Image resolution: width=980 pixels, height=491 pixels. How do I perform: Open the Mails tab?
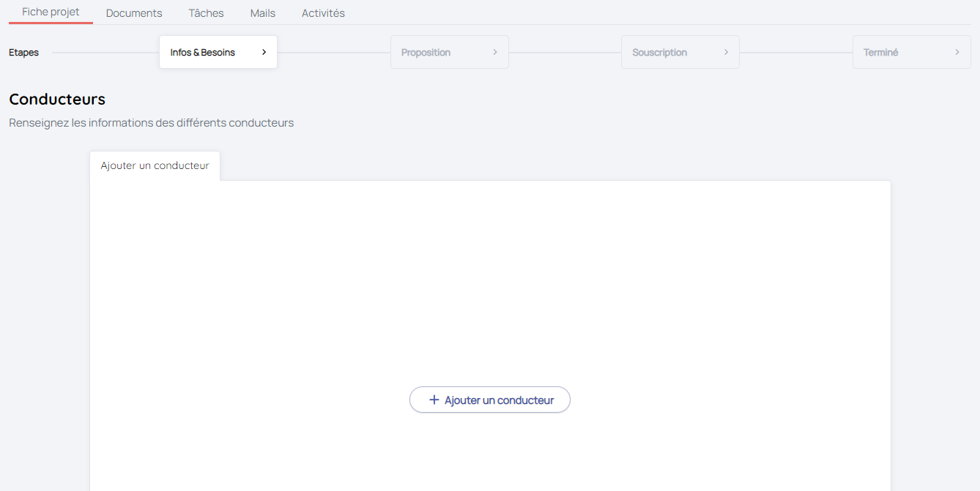[263, 13]
